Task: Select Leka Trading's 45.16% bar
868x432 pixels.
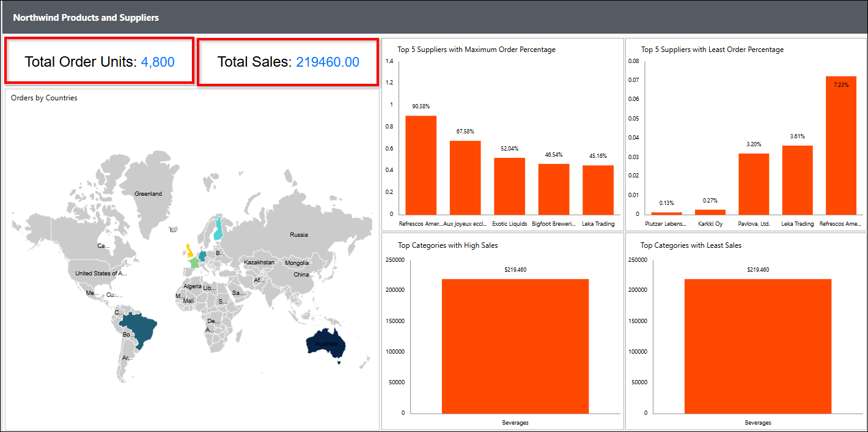Action: 598,190
